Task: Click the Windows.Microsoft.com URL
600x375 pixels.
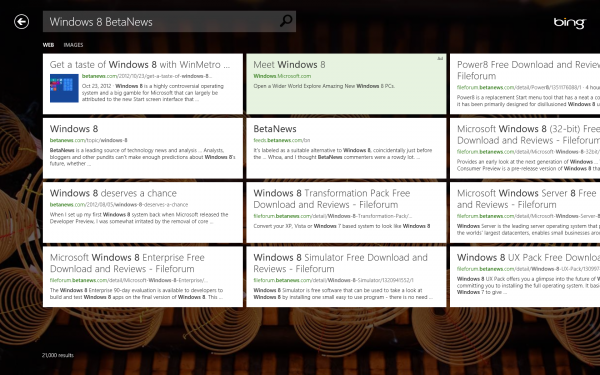Action: click(282, 76)
